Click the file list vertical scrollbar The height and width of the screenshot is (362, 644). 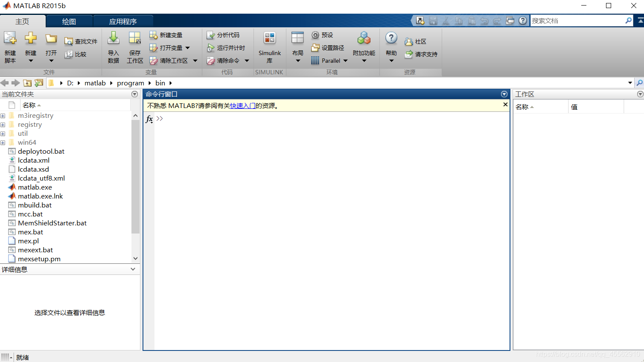pyautogui.click(x=135, y=177)
